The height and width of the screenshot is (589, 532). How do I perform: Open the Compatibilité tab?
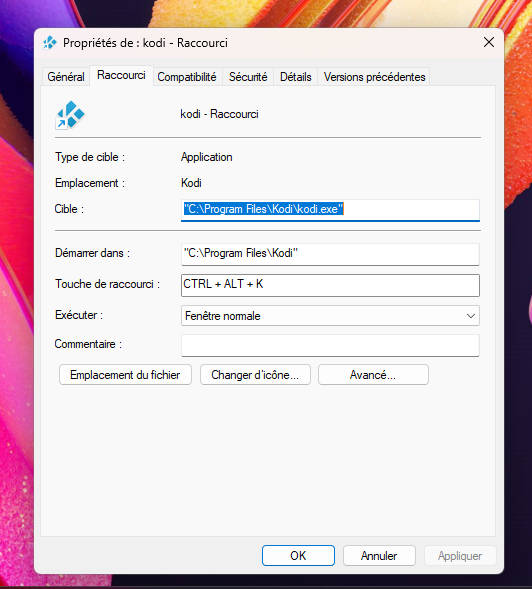[x=187, y=77]
